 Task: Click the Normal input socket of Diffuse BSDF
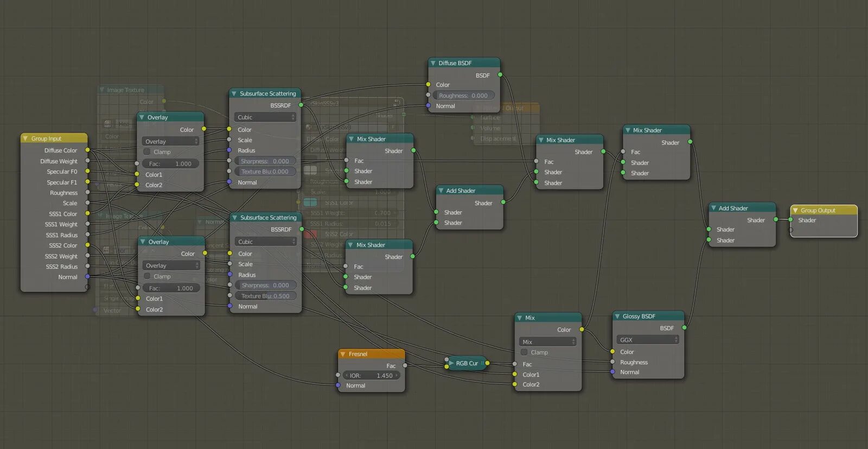[429, 106]
